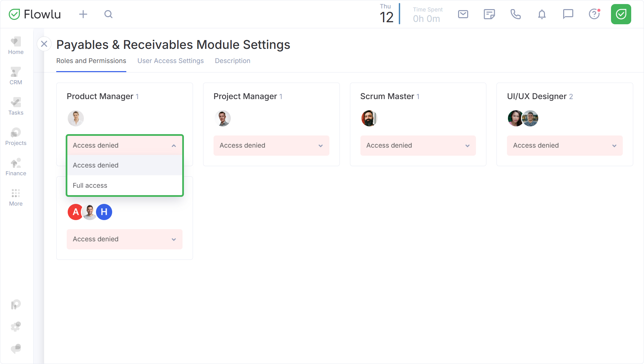
Task: Go to CRM in the sidebar
Action: 16,76
